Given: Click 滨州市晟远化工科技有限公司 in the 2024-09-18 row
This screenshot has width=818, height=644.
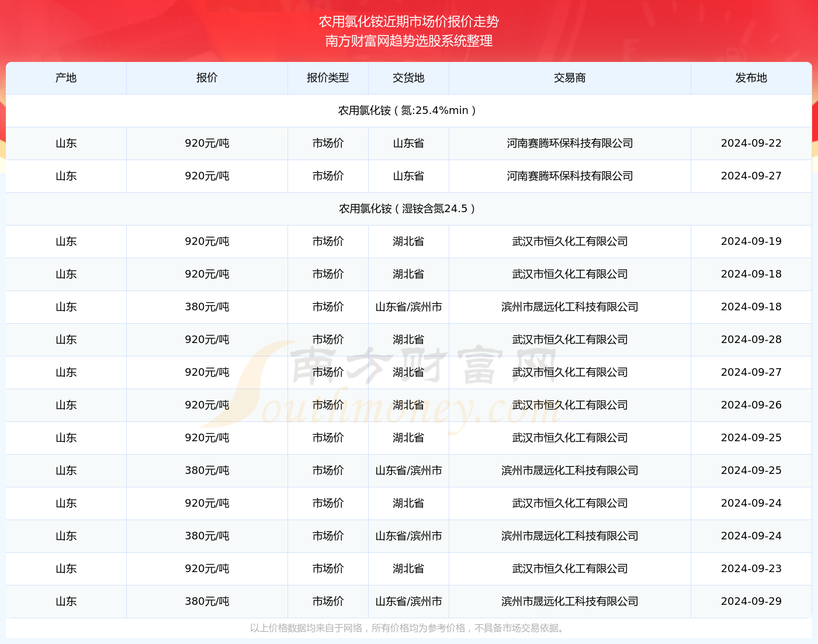Looking at the screenshot, I should tap(570, 307).
